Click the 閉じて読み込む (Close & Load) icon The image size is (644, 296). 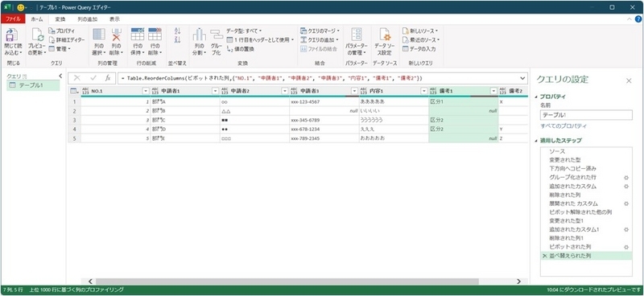tap(11, 35)
